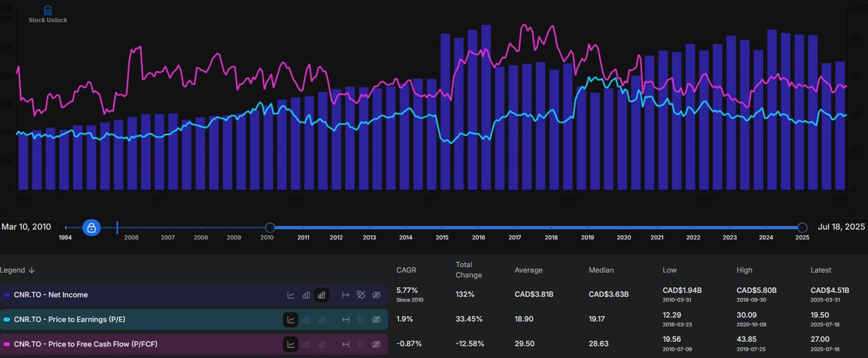Image resolution: width=868 pixels, height=358 pixels.
Task: Click the P/FCF magenta color swatch
Action: point(7,344)
